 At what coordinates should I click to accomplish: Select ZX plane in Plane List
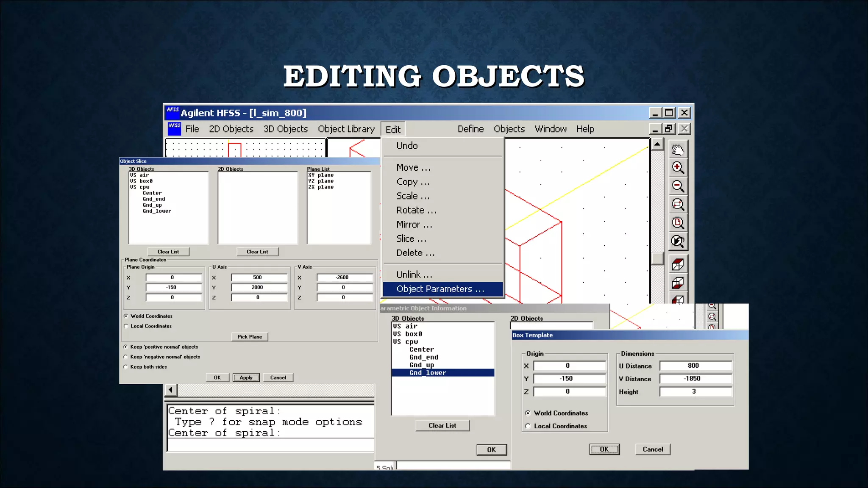coord(339,187)
